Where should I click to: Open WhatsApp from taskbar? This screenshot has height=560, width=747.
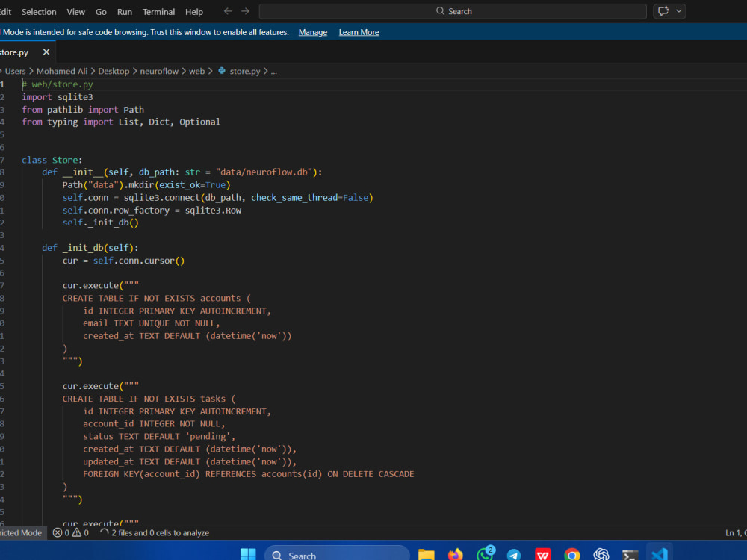[485, 554]
